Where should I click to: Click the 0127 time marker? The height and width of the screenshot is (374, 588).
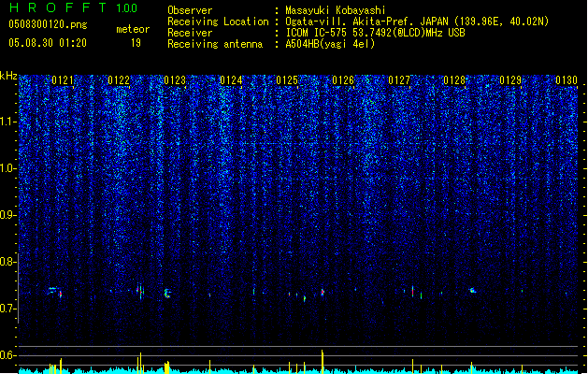coord(399,80)
